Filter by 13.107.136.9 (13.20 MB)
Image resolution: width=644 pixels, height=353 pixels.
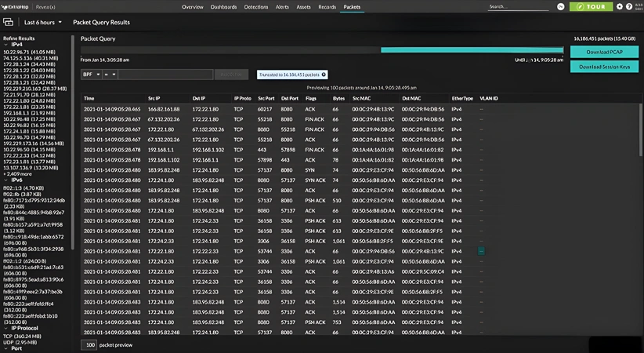31,168
